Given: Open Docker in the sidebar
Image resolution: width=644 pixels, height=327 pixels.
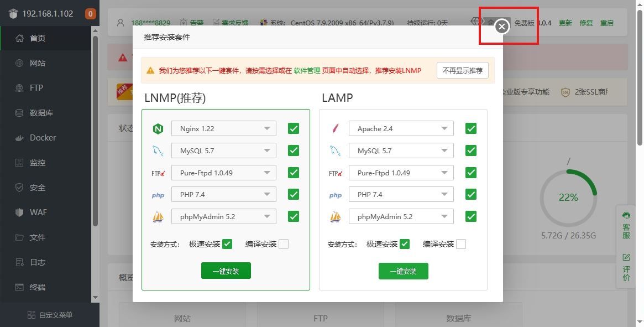Looking at the screenshot, I should click(x=45, y=137).
